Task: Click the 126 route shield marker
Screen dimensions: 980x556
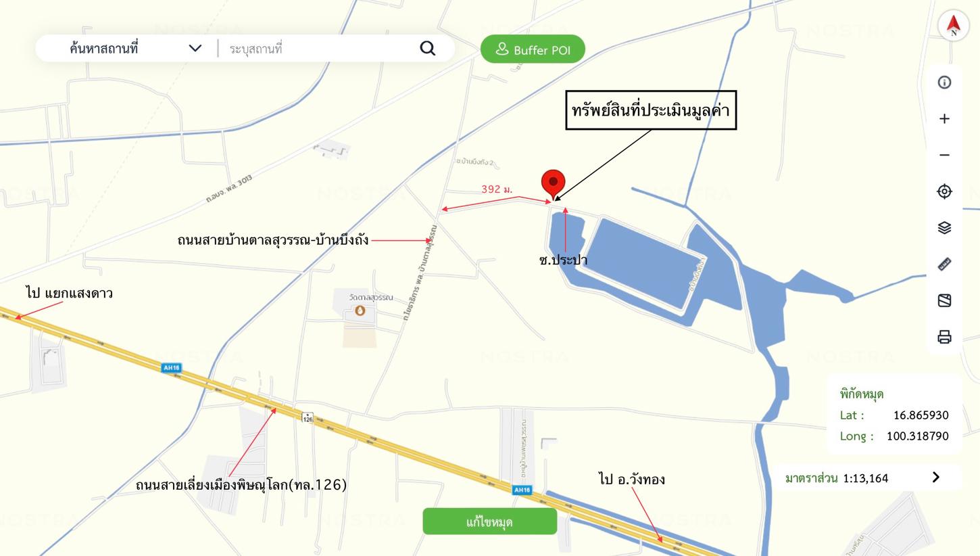Action: click(x=308, y=418)
